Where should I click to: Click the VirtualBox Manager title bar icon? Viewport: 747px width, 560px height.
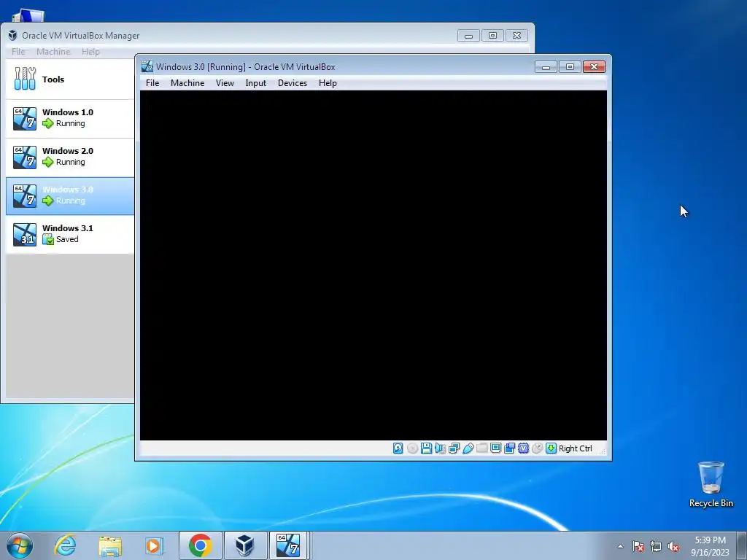(x=13, y=36)
